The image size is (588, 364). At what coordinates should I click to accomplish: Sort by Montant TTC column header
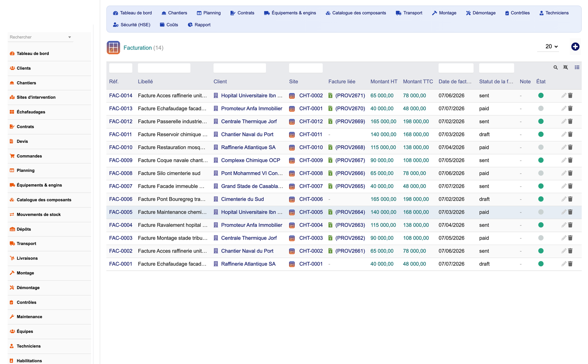coord(418,82)
